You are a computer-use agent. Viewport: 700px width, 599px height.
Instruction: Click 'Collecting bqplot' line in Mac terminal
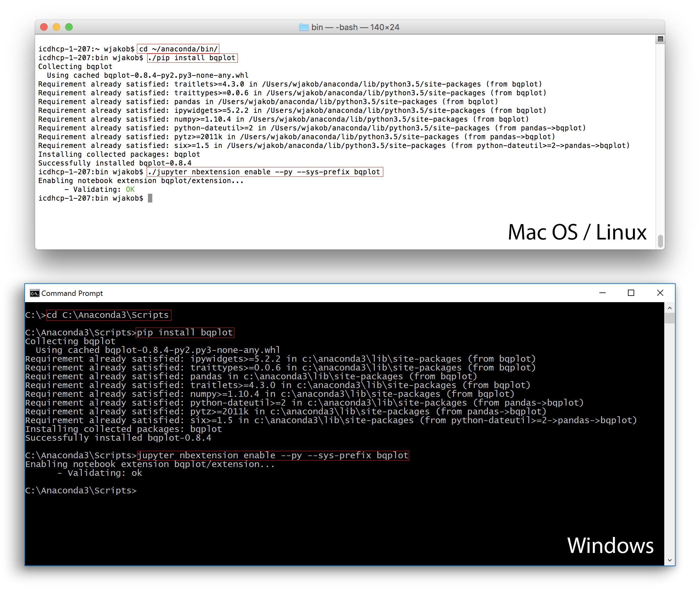pos(75,66)
